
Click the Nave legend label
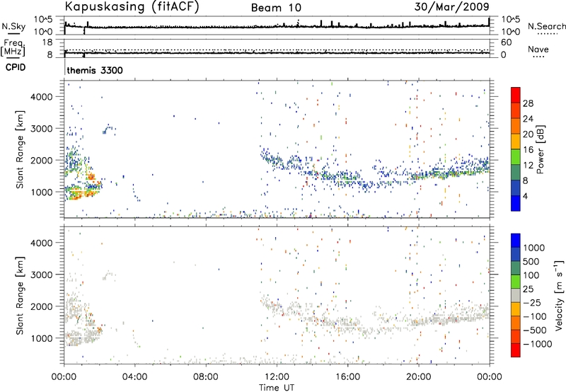(538, 50)
